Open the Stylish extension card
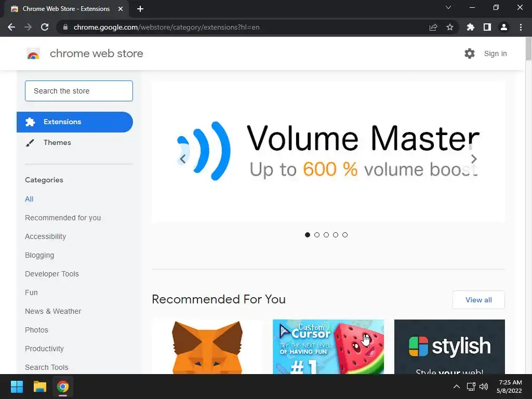This screenshot has height=399, width=532. (449, 347)
